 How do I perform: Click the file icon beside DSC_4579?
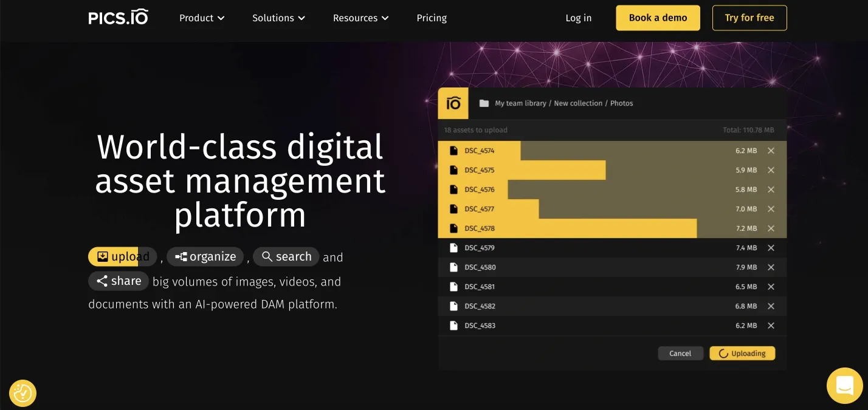click(454, 248)
